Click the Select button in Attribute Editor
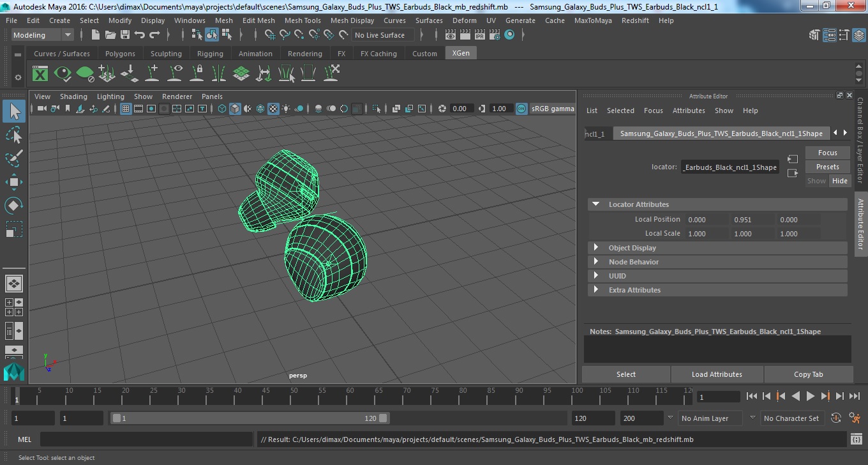This screenshot has width=868, height=465. click(x=625, y=374)
